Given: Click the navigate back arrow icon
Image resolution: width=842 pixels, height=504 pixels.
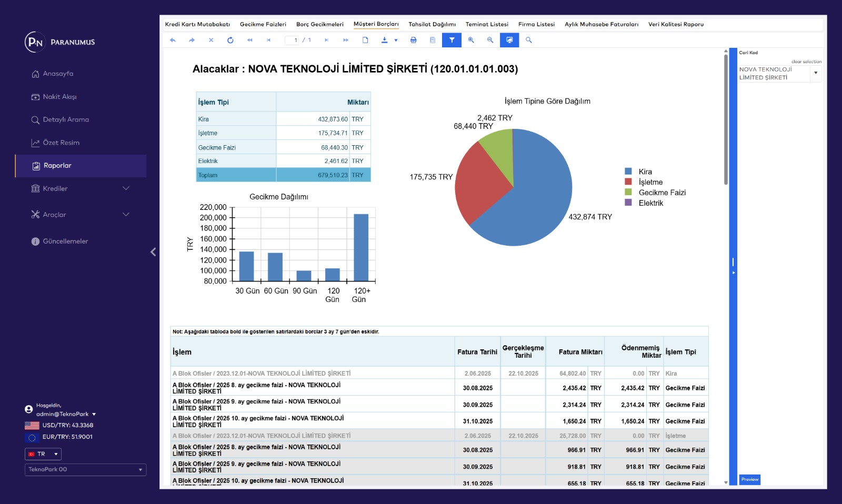Looking at the screenshot, I should [x=173, y=40].
